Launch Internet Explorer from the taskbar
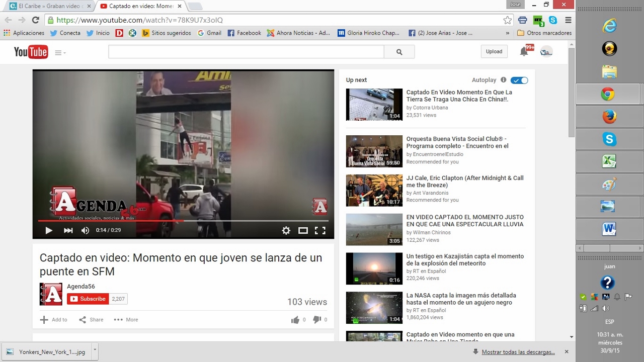Screen dimensions: 644x362 point(609,26)
